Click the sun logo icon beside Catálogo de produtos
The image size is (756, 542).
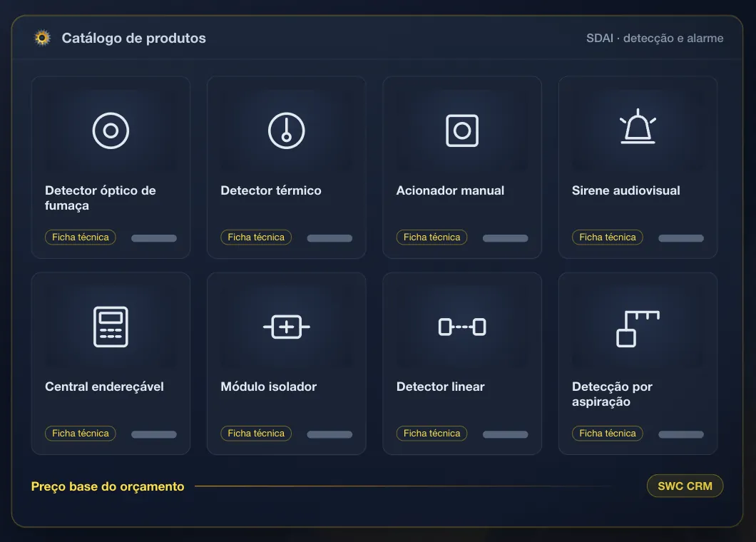[x=42, y=38]
